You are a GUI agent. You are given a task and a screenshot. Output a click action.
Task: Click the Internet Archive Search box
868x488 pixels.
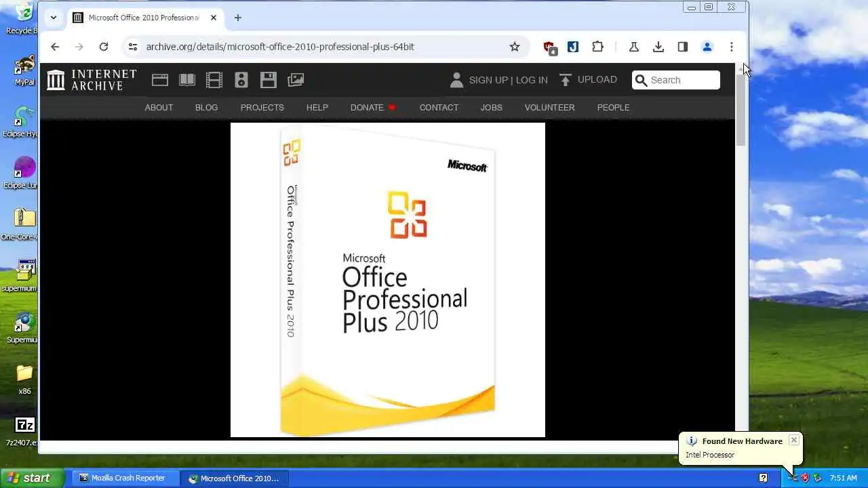point(676,80)
